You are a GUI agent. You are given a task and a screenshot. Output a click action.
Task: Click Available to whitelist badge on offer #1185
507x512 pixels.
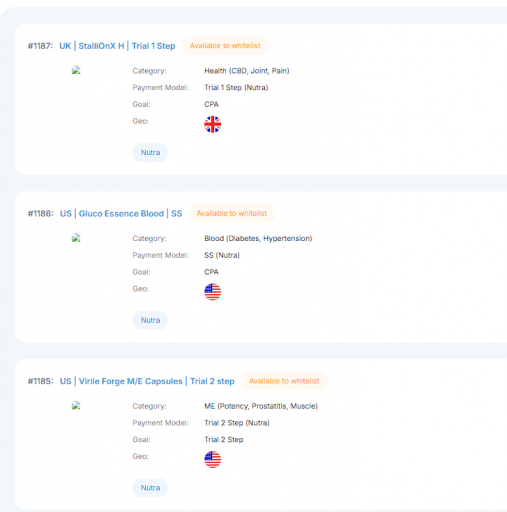(284, 381)
